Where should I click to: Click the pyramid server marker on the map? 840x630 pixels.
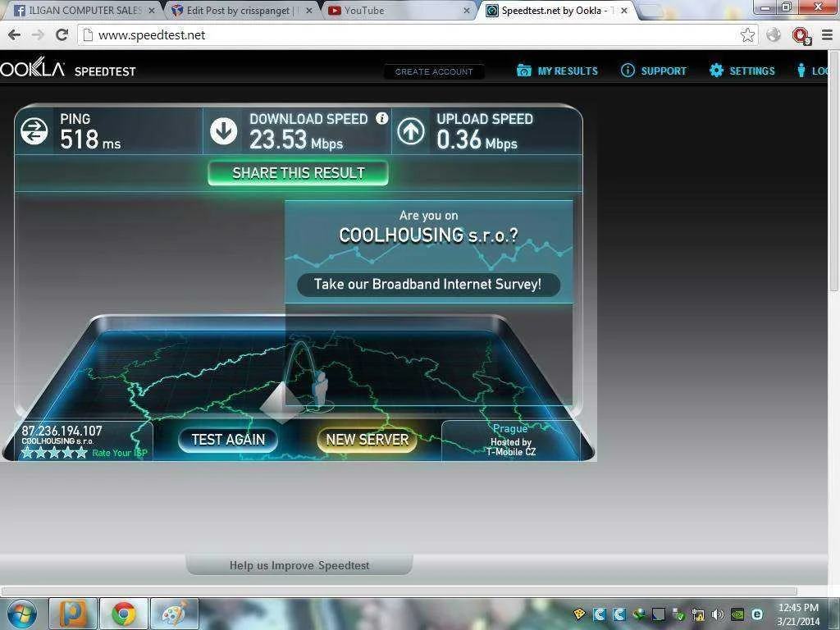(282, 402)
